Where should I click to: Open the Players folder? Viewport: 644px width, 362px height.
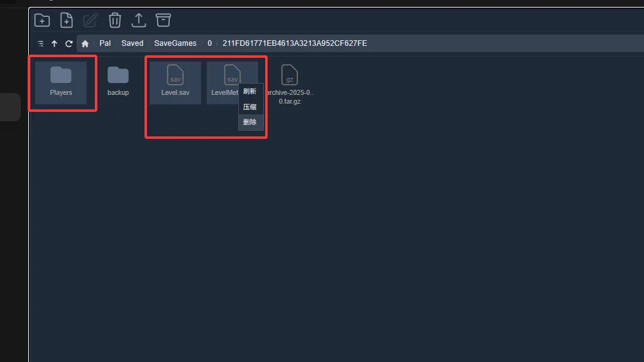(61, 82)
